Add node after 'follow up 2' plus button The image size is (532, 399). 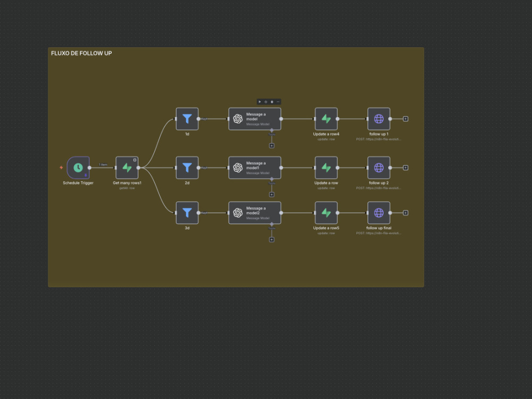point(405,168)
